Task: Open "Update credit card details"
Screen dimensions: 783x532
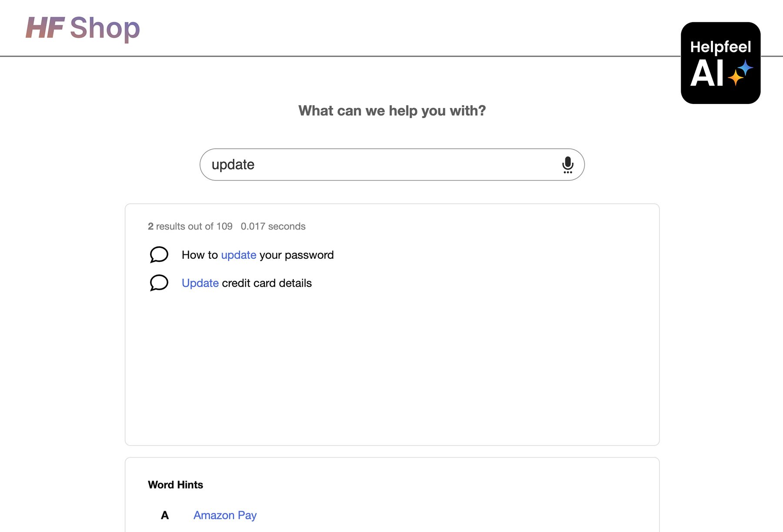Action: pyautogui.click(x=246, y=283)
